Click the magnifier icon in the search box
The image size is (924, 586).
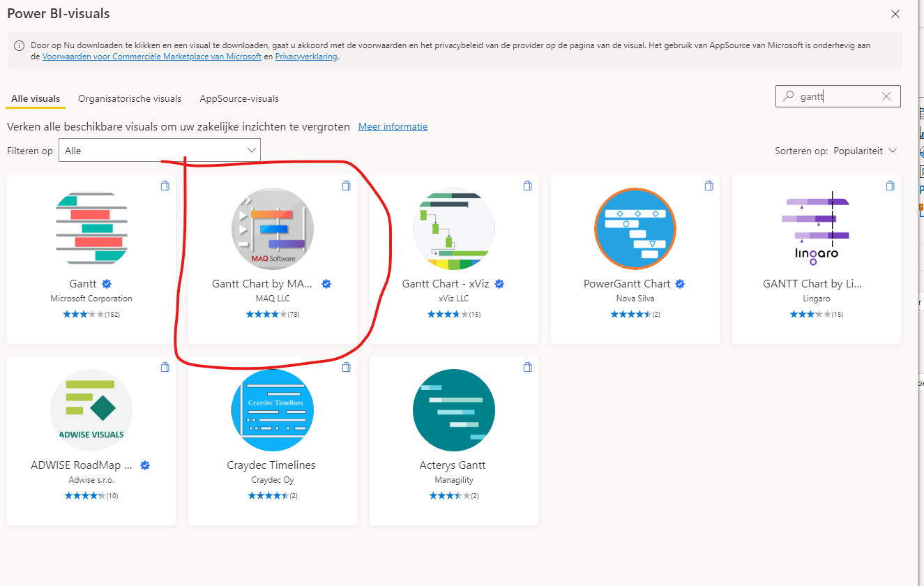tap(789, 96)
